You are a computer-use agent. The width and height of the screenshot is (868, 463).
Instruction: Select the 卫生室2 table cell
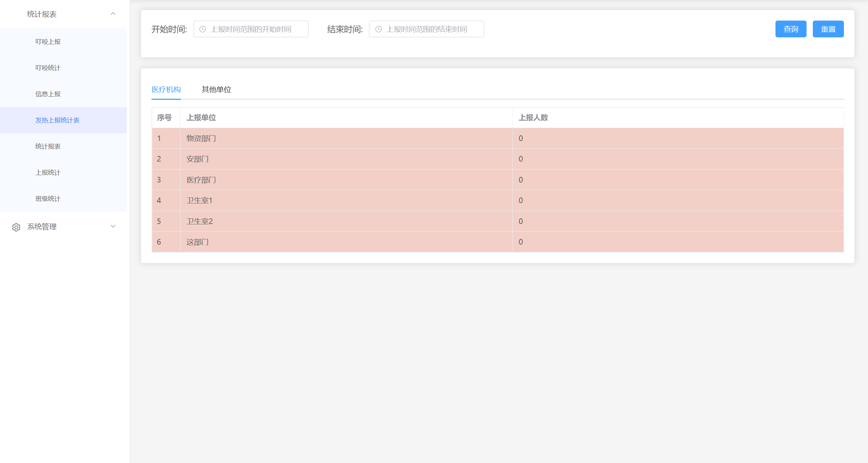346,222
